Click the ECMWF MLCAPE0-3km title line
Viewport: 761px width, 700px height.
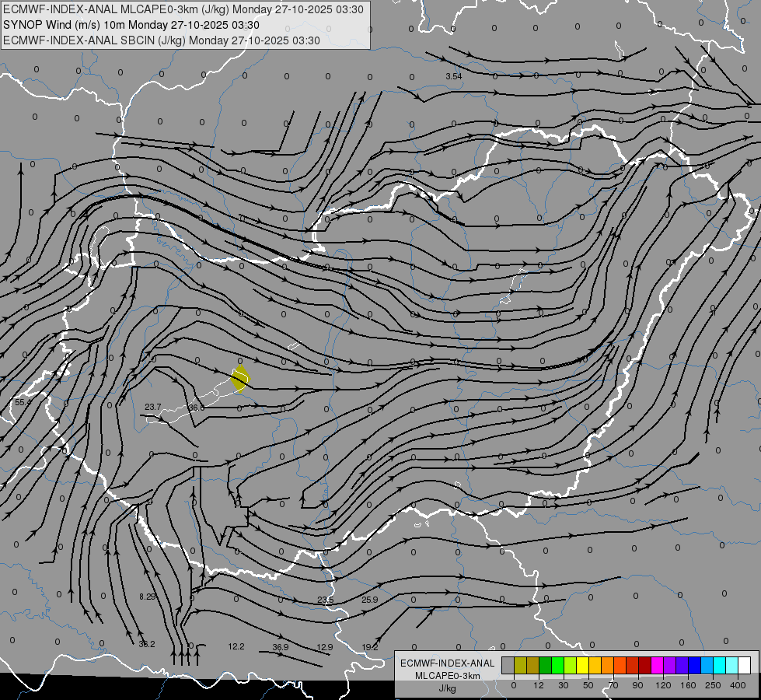point(183,9)
